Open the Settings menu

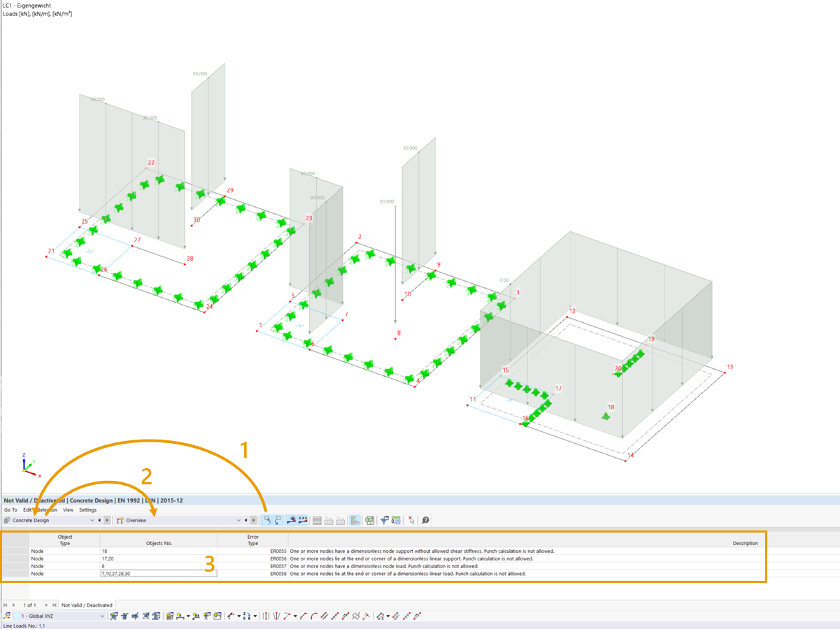pos(87,509)
